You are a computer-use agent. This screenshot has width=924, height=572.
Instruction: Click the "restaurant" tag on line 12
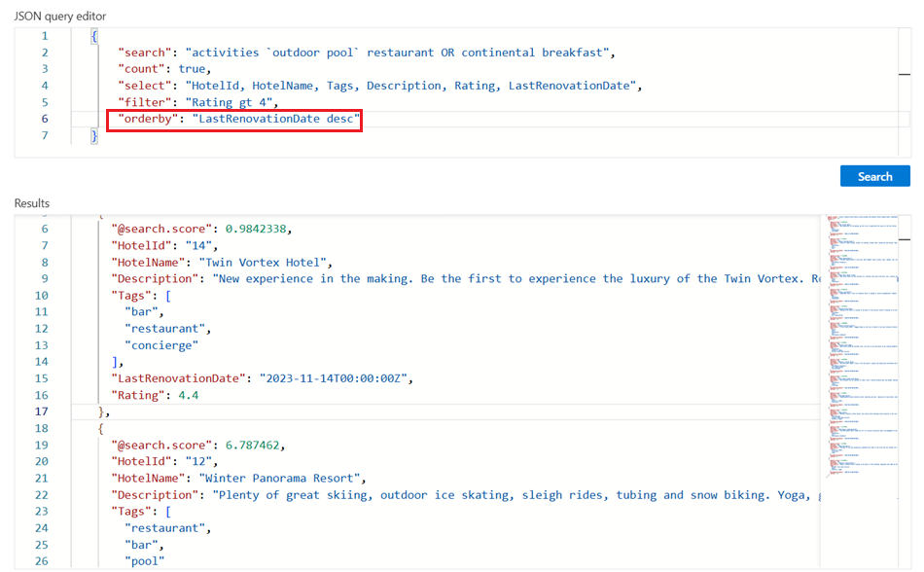click(164, 328)
